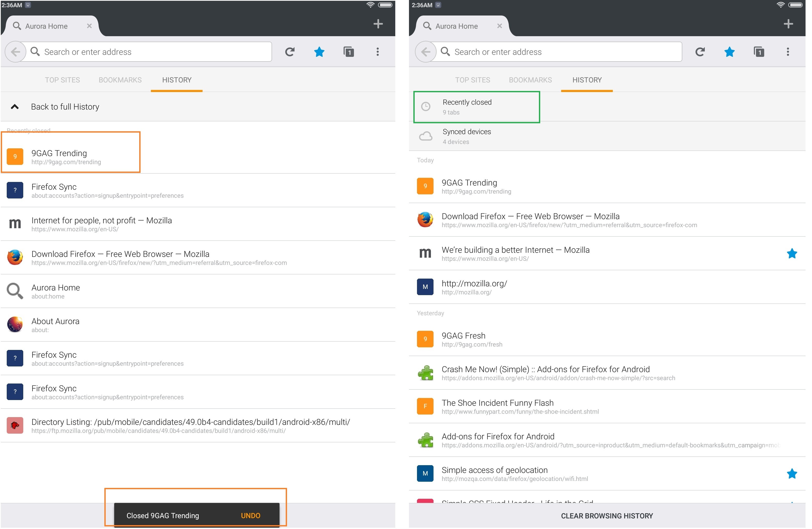Open three-dot menu in right screenshot
812x529 pixels.
pos(788,52)
